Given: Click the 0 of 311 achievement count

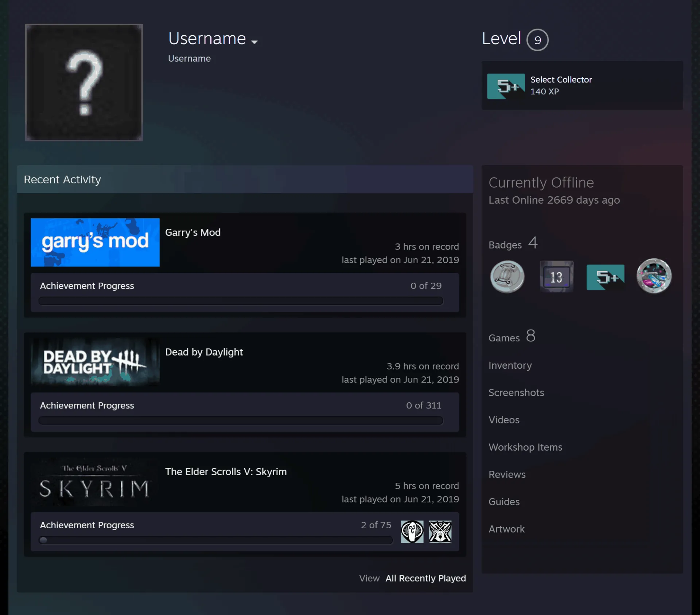Looking at the screenshot, I should pos(424,405).
